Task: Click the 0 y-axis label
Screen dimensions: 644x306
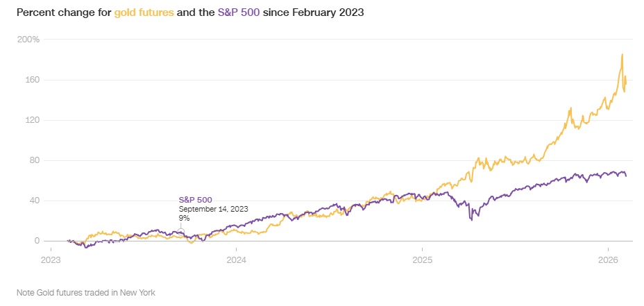Action: tap(37, 241)
